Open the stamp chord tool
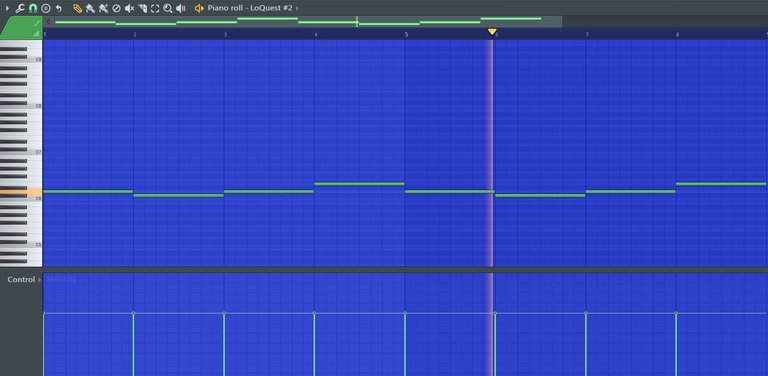Viewport: 768px width, 376px height. 46,8
